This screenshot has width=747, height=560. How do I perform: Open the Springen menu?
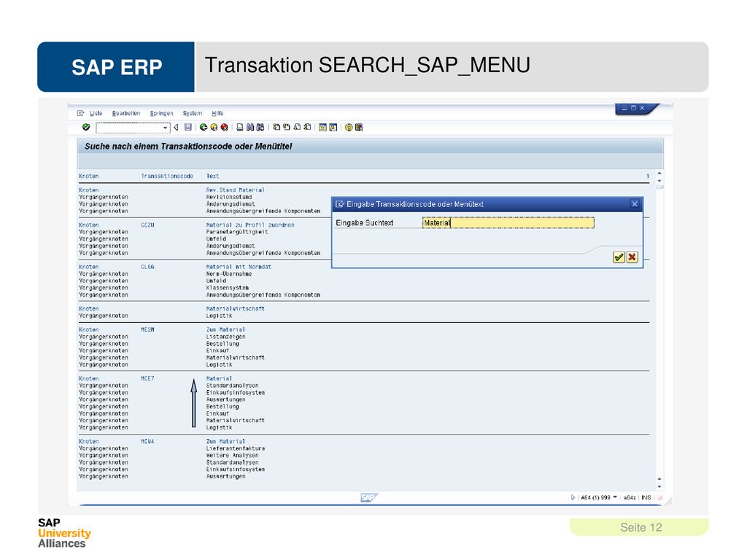(x=161, y=113)
